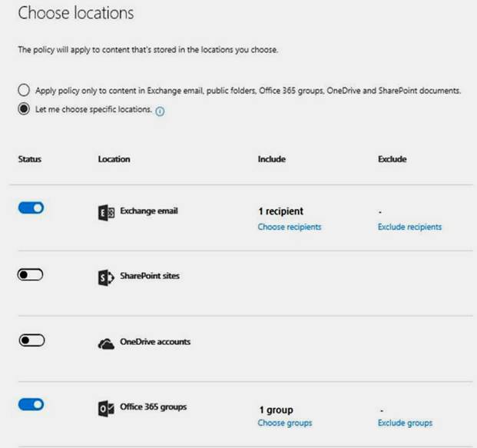
Task: Click the Status column header
Action: (x=29, y=159)
